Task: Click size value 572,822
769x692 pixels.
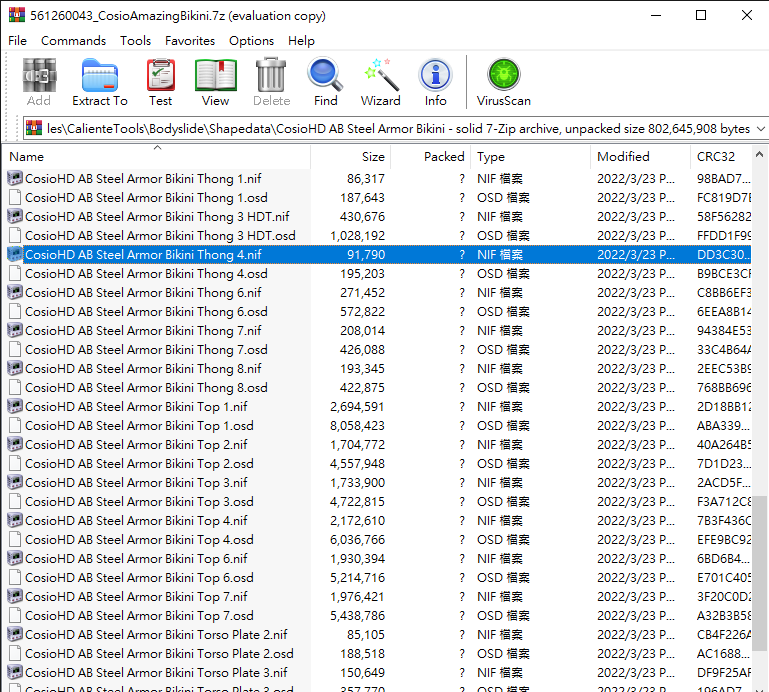Action: tap(362, 311)
